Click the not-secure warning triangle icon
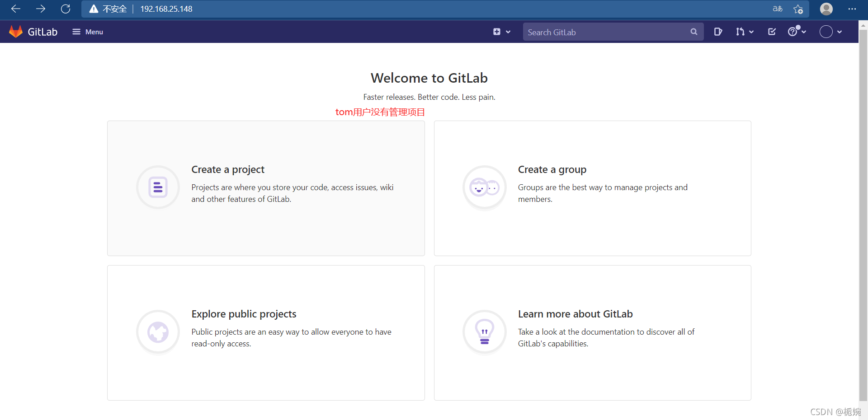This screenshot has width=868, height=420. point(94,9)
